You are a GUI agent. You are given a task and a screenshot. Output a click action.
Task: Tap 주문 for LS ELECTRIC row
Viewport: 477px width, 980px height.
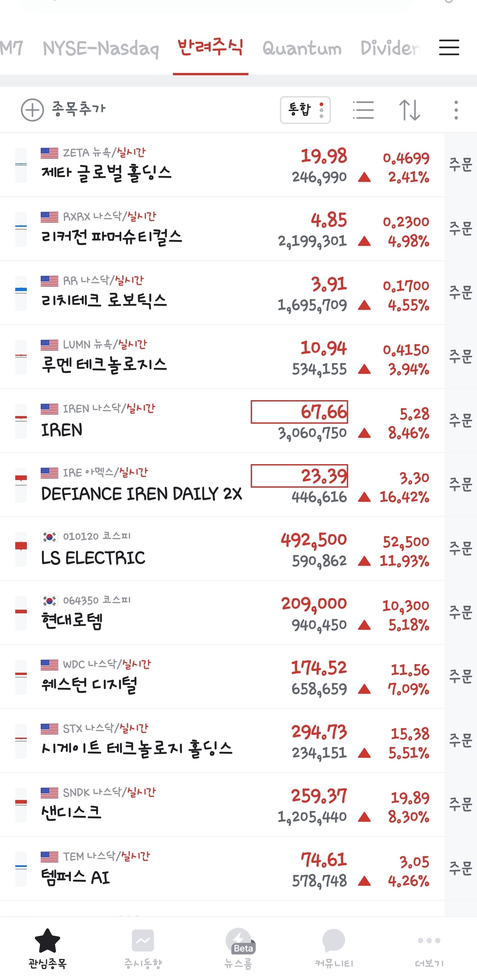461,548
